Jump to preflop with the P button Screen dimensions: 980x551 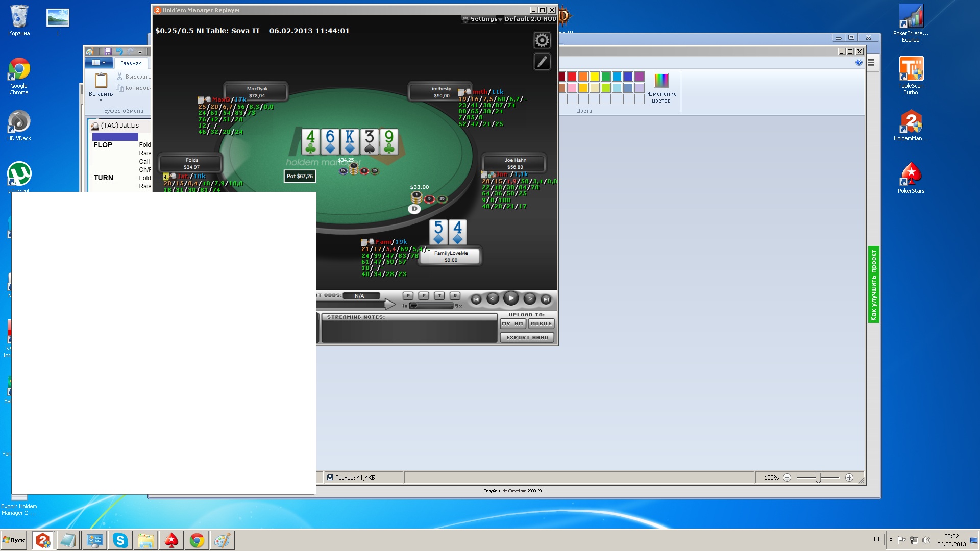[408, 296]
